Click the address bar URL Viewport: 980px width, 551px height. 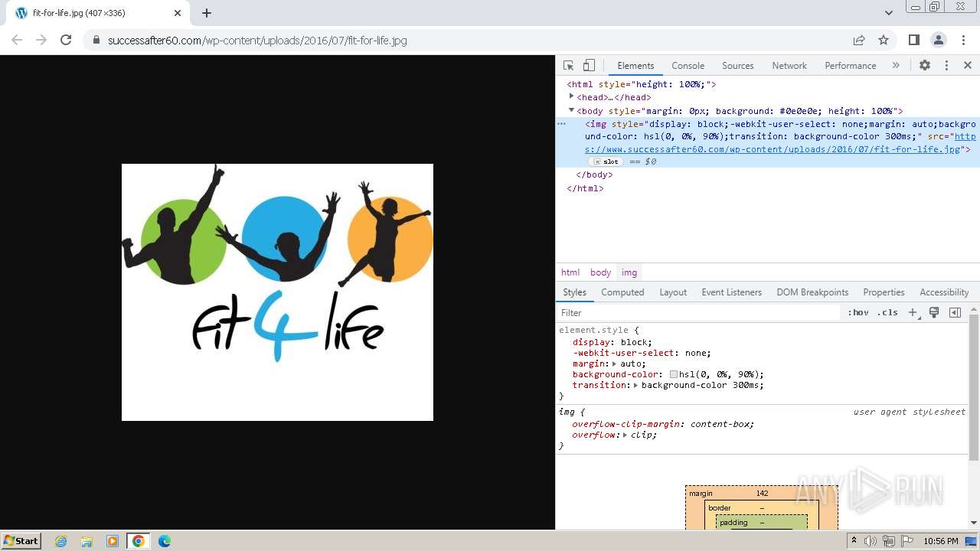[x=257, y=41]
